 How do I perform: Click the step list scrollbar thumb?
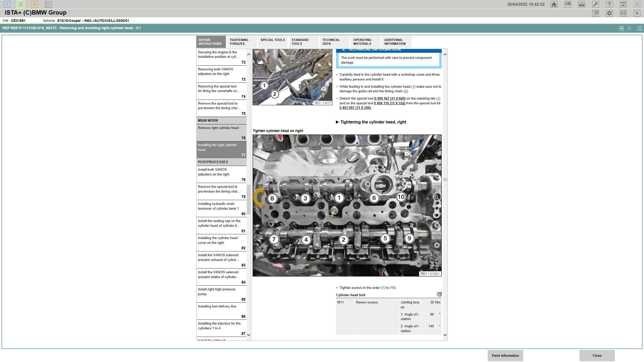pyautogui.click(x=249, y=200)
